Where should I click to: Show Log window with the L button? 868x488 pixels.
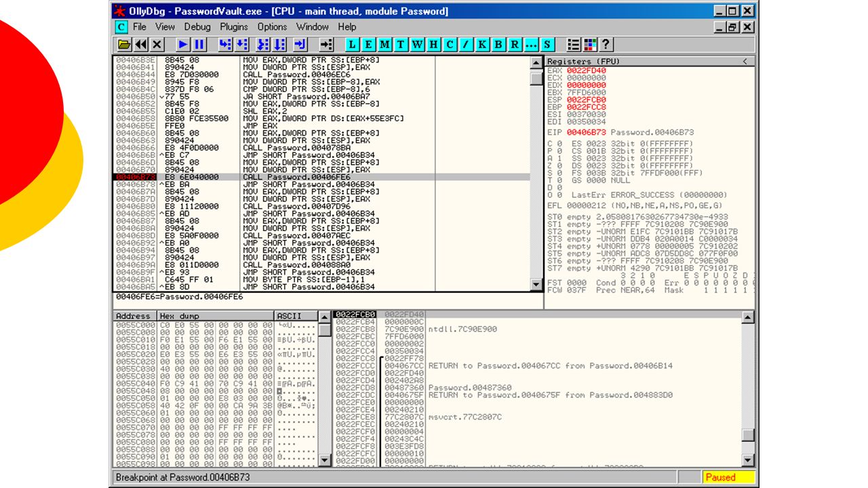353,45
